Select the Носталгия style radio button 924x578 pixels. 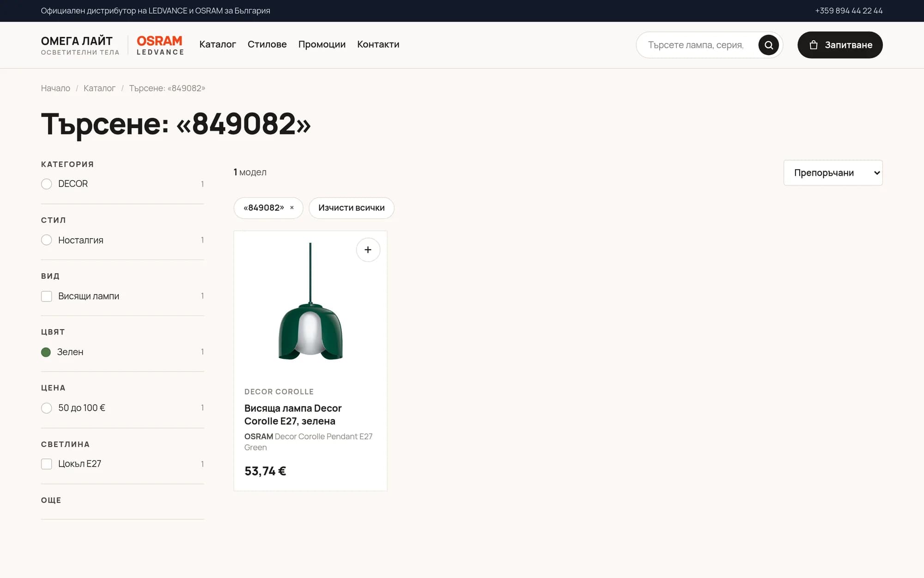point(47,240)
